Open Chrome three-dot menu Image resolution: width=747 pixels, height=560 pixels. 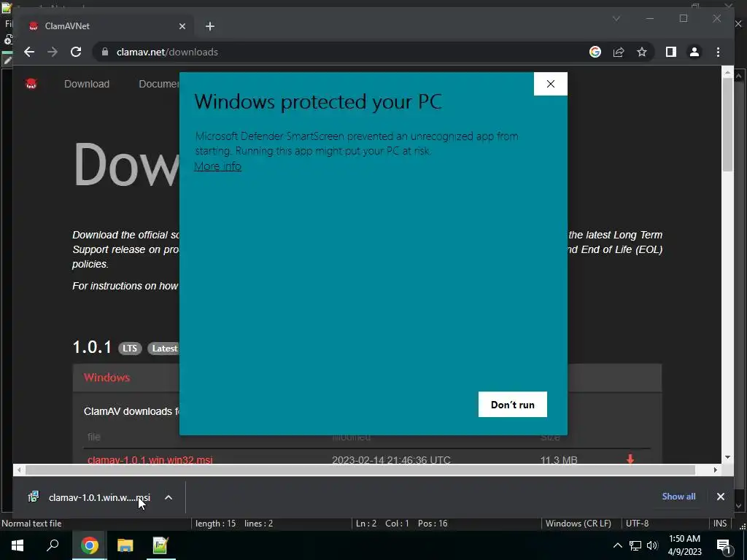click(718, 52)
